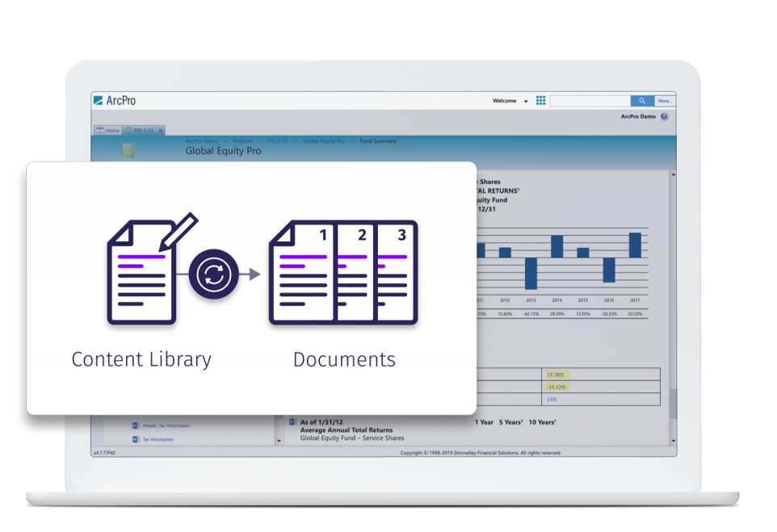Click the numbered Documents pages icon
The image size is (777, 532).
[x=343, y=270]
